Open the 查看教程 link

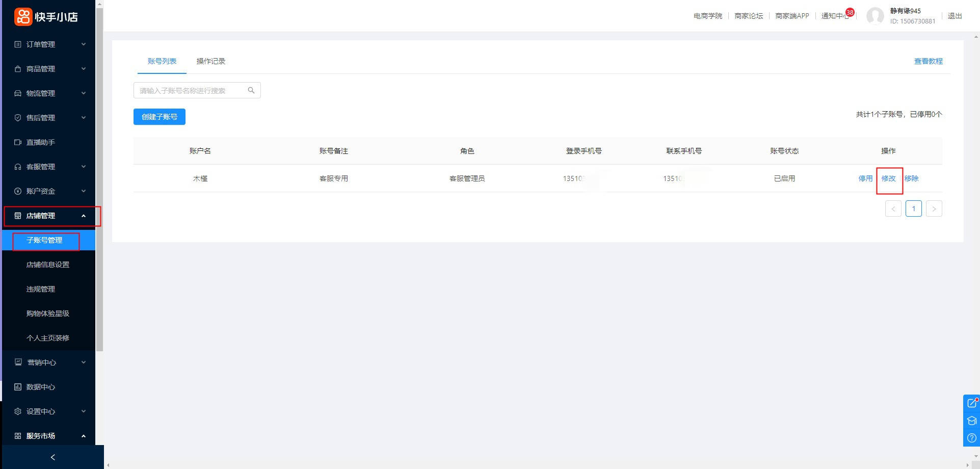click(928, 61)
